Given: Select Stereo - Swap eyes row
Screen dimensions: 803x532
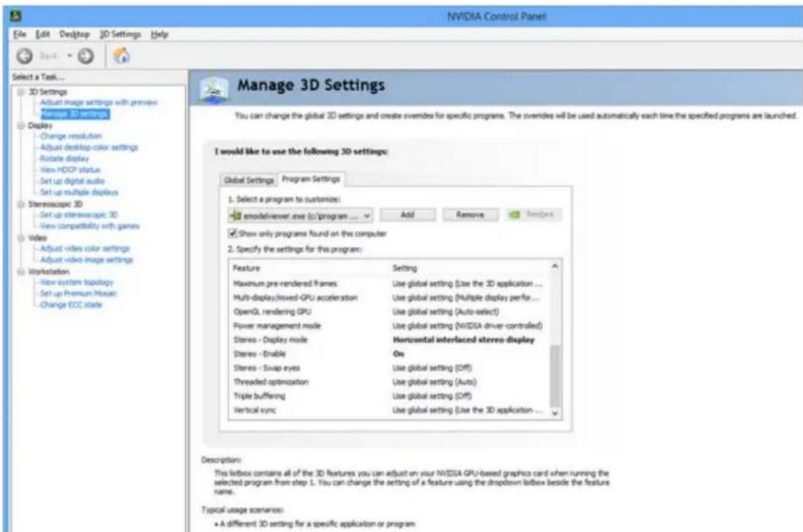Looking at the screenshot, I should pyautogui.click(x=389, y=368).
